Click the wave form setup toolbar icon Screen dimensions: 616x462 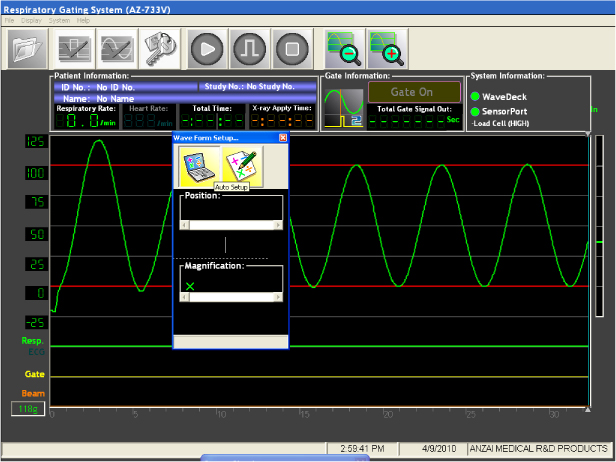click(77, 48)
